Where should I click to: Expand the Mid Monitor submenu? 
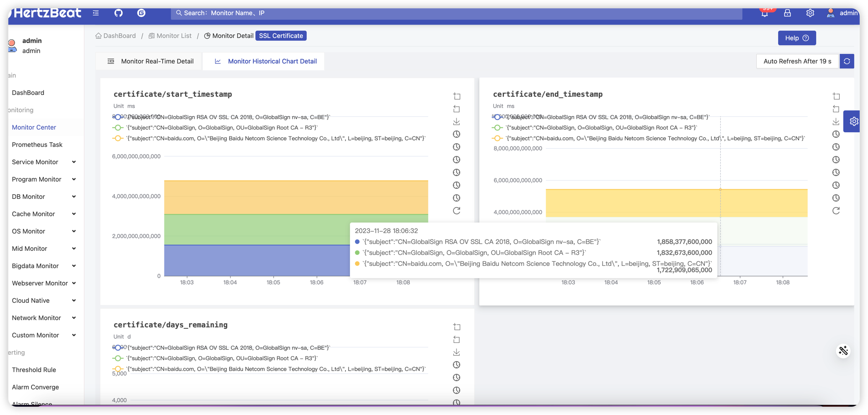point(44,249)
